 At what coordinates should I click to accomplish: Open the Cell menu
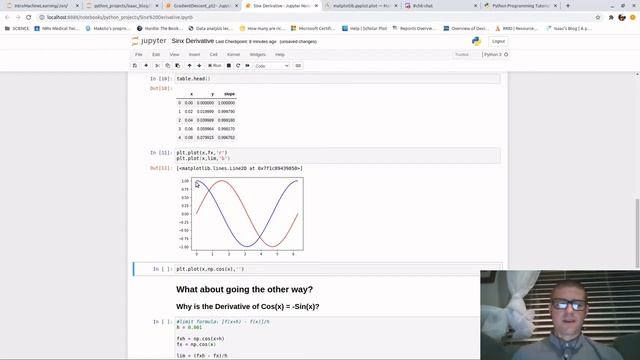click(213, 54)
